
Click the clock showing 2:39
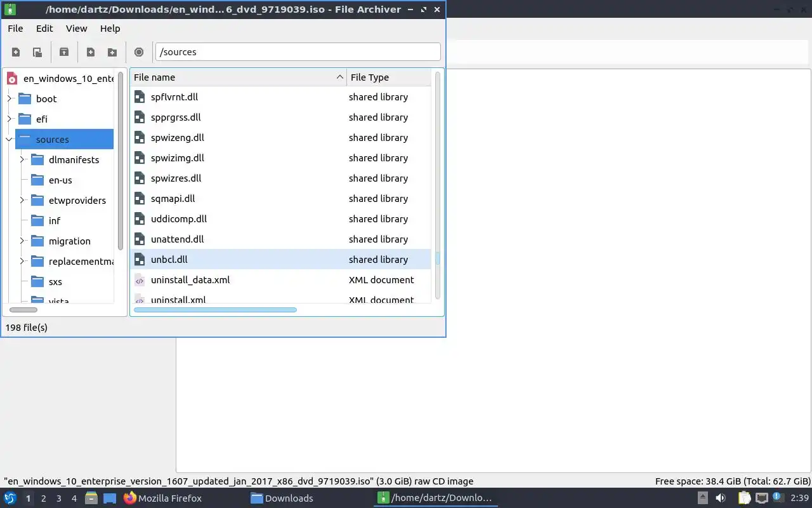click(x=799, y=498)
